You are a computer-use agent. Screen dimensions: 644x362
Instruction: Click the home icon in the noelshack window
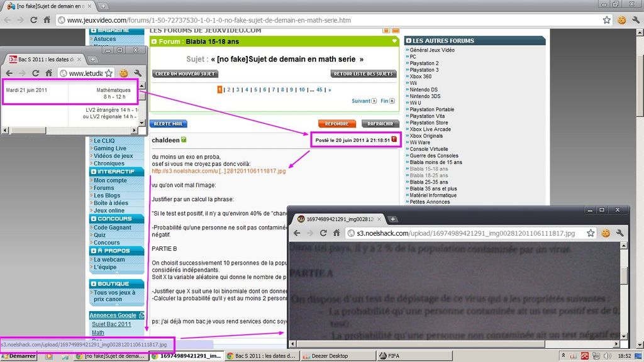(336, 233)
